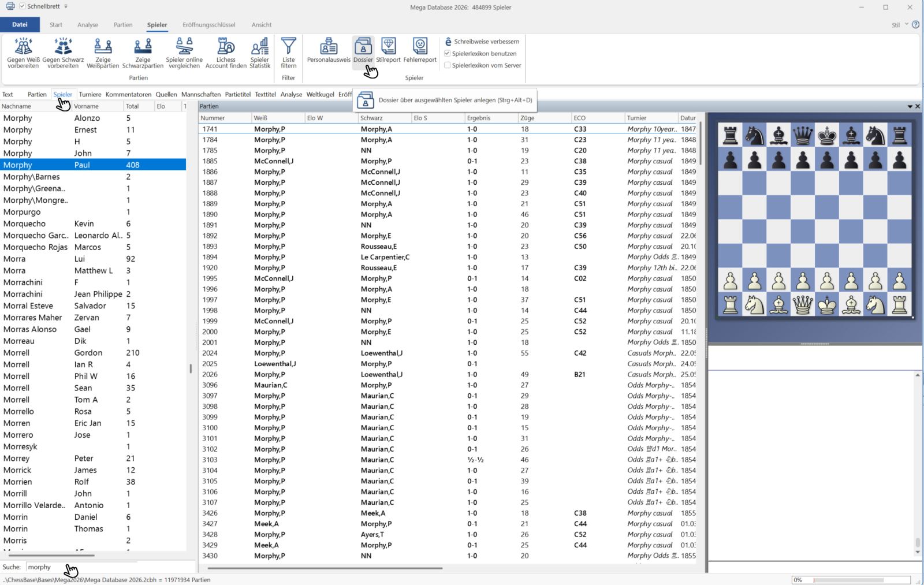Open Personalausweis for selected player

[x=329, y=50]
